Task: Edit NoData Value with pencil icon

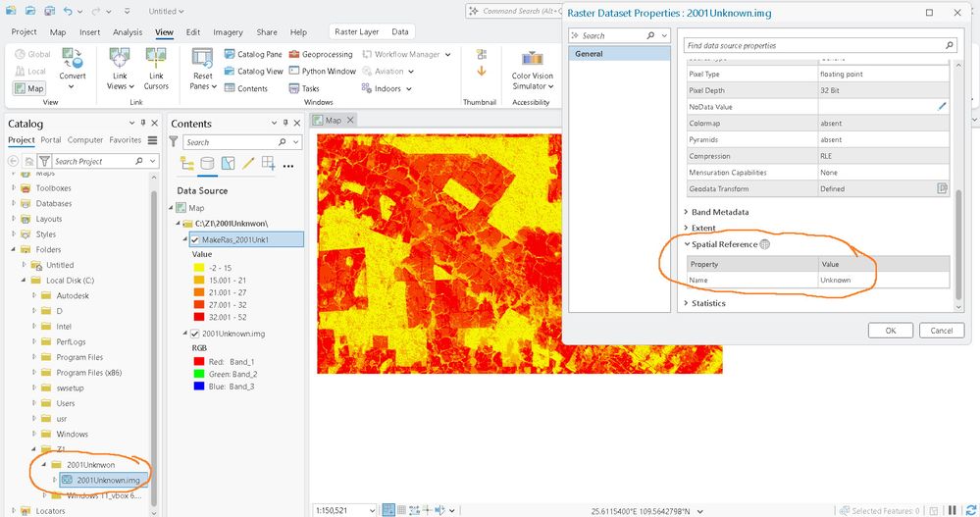Action: pos(942,107)
